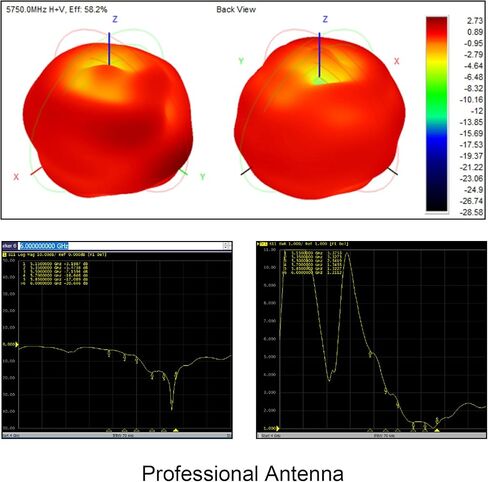Click the green Y axis label on the front view pattern
The width and height of the screenshot is (488, 482).
pos(202,177)
